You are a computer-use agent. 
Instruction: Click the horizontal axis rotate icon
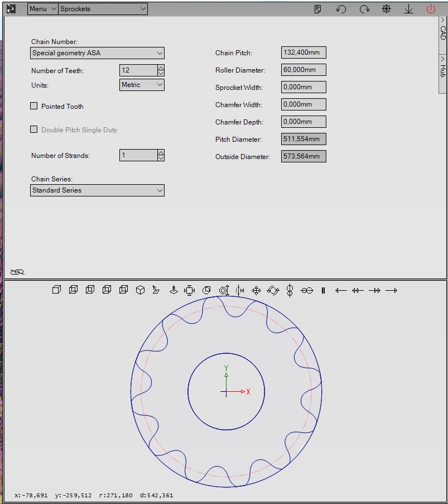[307, 291]
